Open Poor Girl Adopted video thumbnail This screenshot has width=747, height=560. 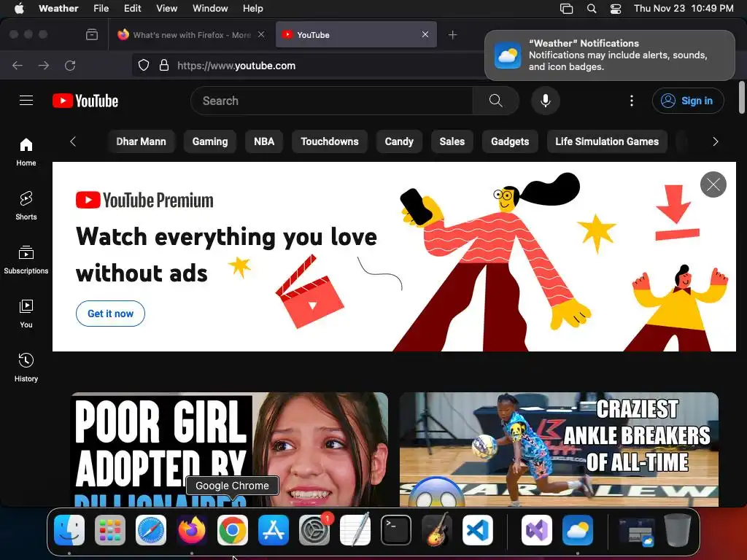click(x=229, y=449)
